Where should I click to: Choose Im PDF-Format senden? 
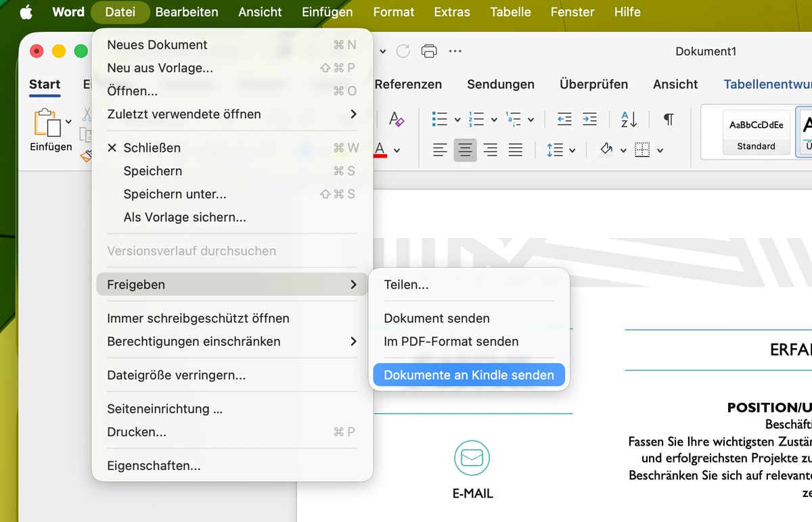click(x=451, y=341)
